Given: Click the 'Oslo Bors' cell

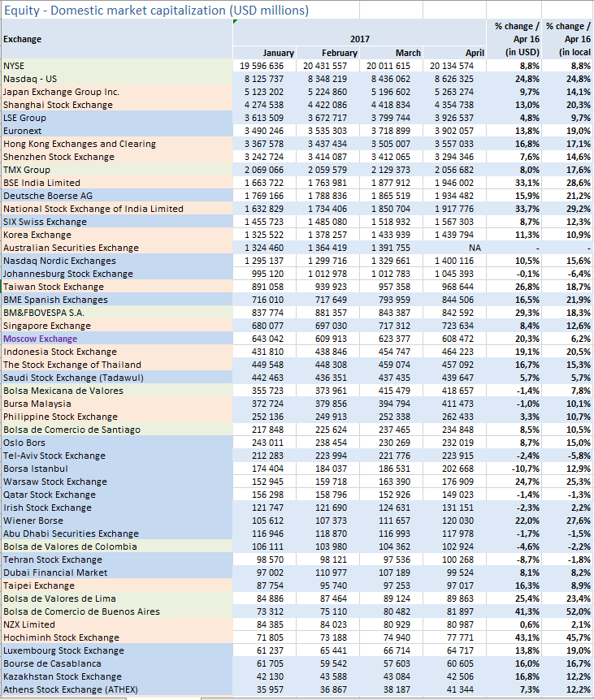Looking at the screenshot, I should click(117, 442).
